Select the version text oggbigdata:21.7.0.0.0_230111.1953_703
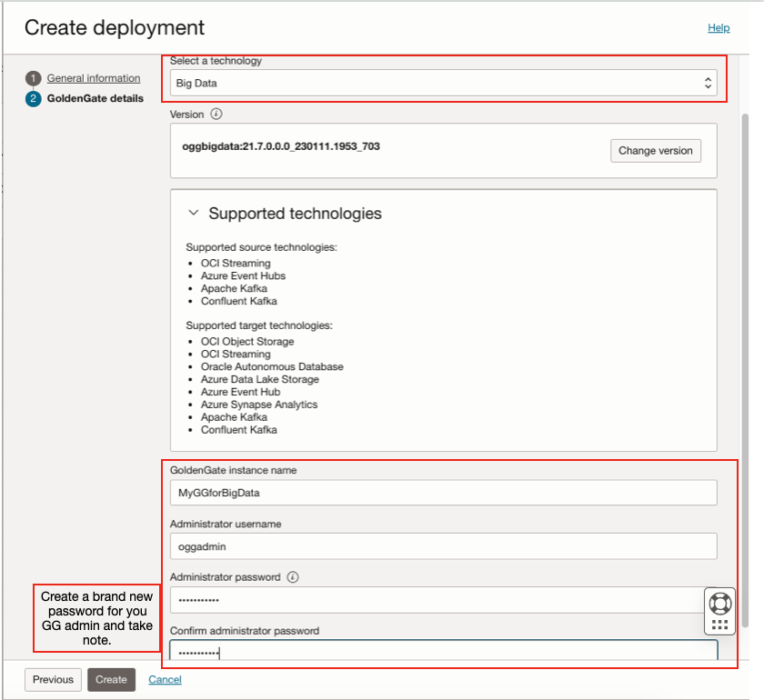The width and height of the screenshot is (764, 700). (x=281, y=146)
